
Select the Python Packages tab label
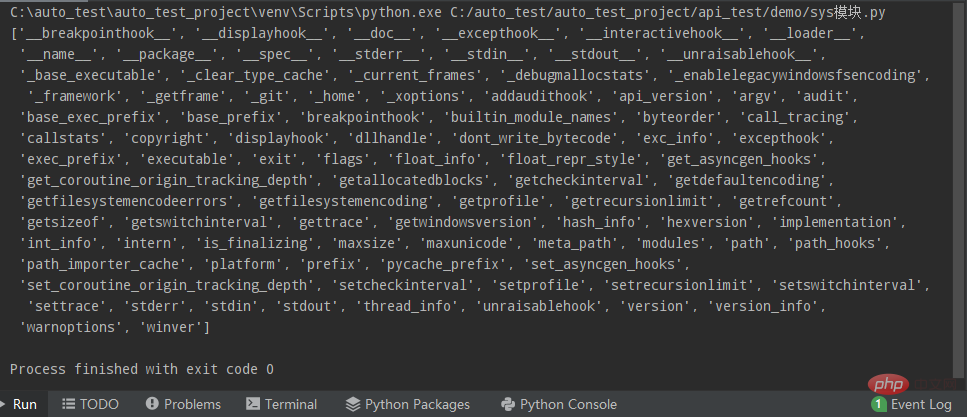click(418, 404)
